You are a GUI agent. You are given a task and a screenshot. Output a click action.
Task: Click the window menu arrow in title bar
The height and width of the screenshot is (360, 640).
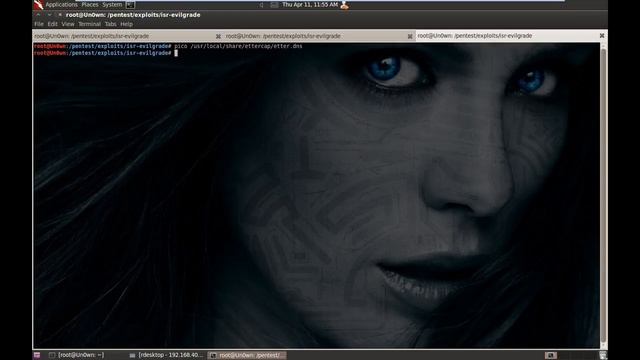click(38, 15)
